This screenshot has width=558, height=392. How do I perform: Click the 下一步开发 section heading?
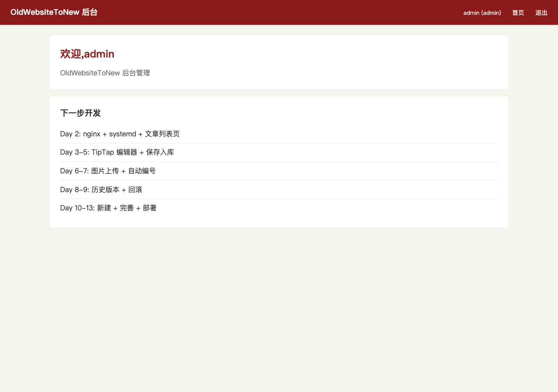(x=80, y=113)
